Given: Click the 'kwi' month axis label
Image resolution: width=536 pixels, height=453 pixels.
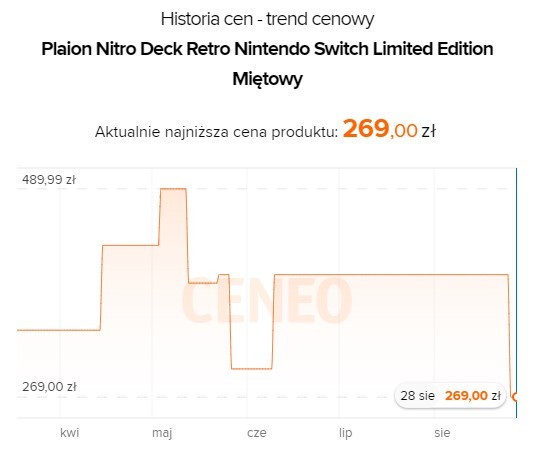Looking at the screenshot, I should click(69, 433).
